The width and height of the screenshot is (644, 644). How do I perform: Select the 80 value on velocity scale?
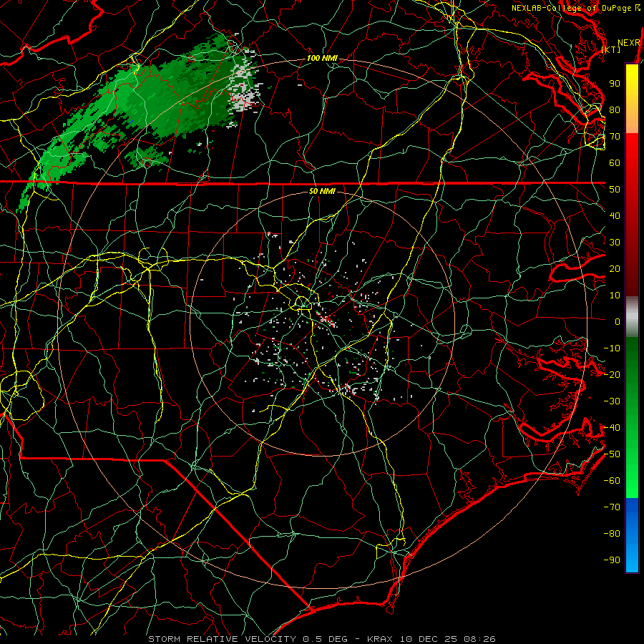point(615,110)
